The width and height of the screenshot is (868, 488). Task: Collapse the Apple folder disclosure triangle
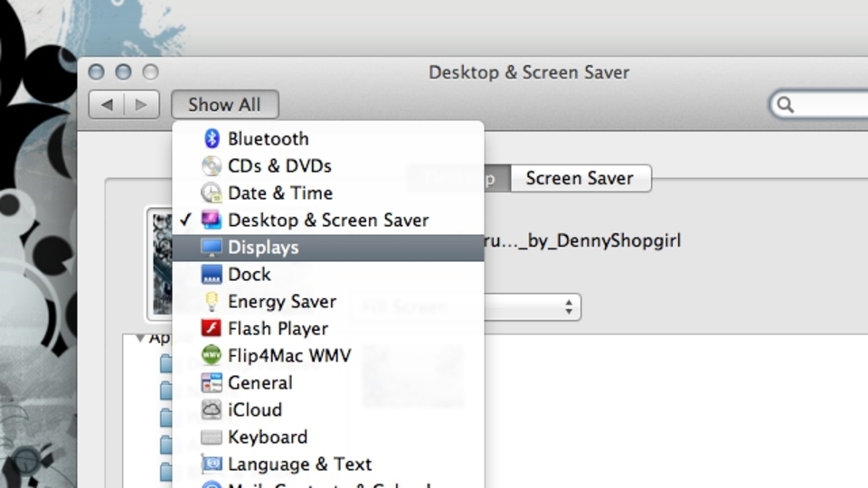click(140, 337)
